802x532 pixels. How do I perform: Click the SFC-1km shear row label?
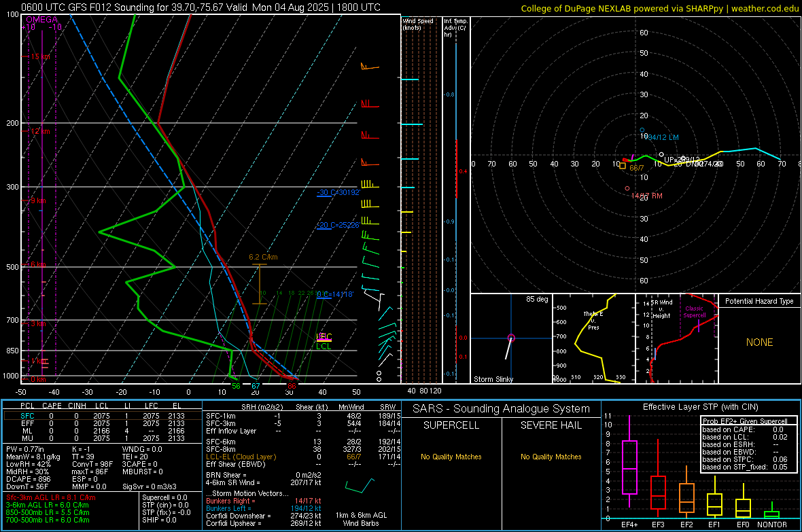tap(221, 416)
